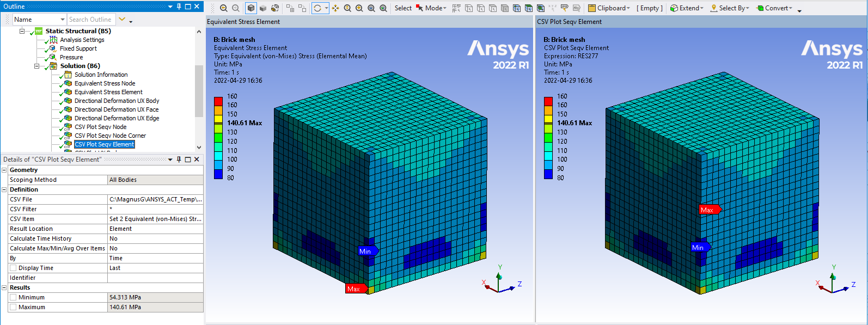
Task: Open the Select By menu
Action: click(730, 8)
